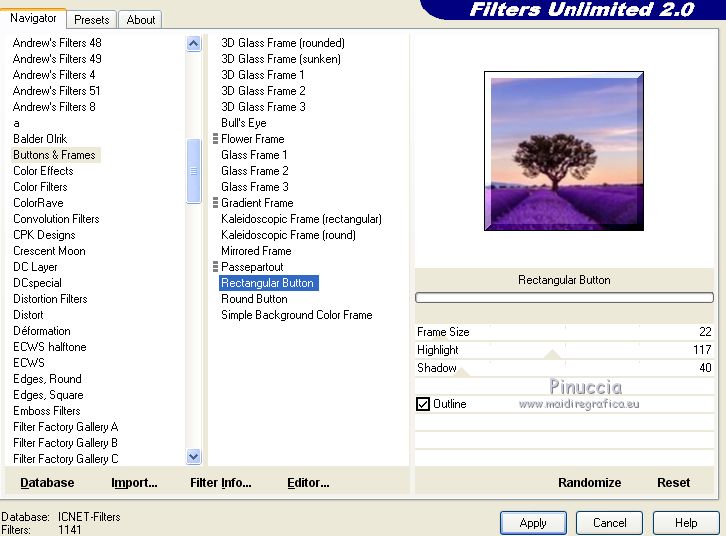Adjust the Frame Size slider

click(x=564, y=332)
